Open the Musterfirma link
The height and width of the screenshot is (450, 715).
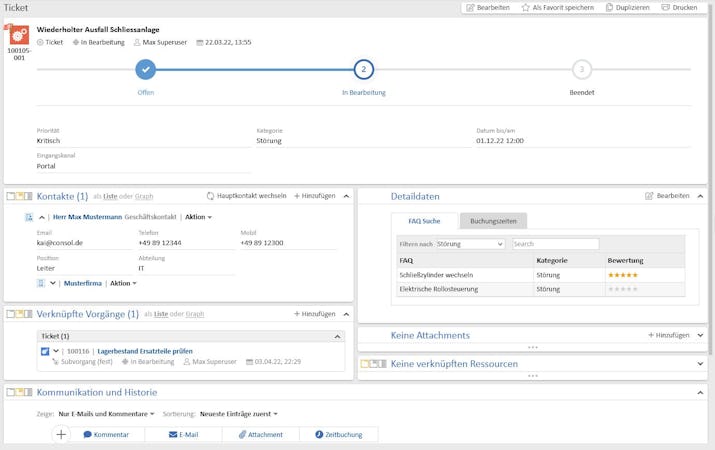click(83, 283)
